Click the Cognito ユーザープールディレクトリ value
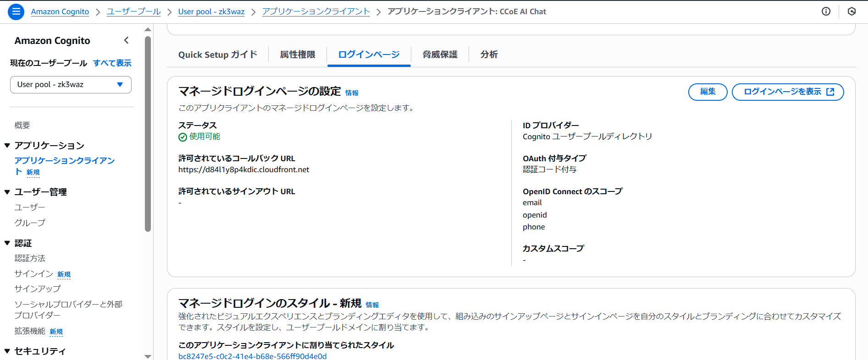 (587, 136)
